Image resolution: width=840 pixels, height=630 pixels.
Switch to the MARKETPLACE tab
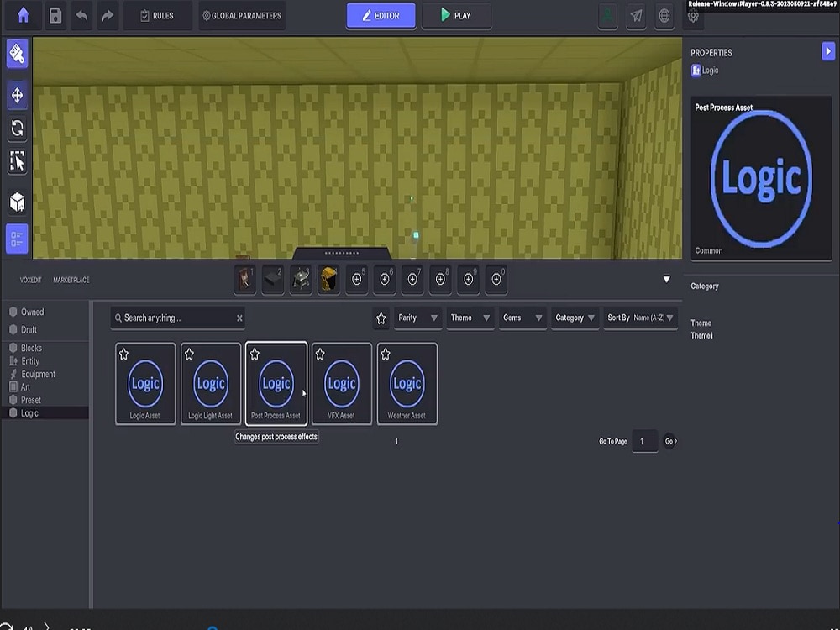[x=71, y=280]
